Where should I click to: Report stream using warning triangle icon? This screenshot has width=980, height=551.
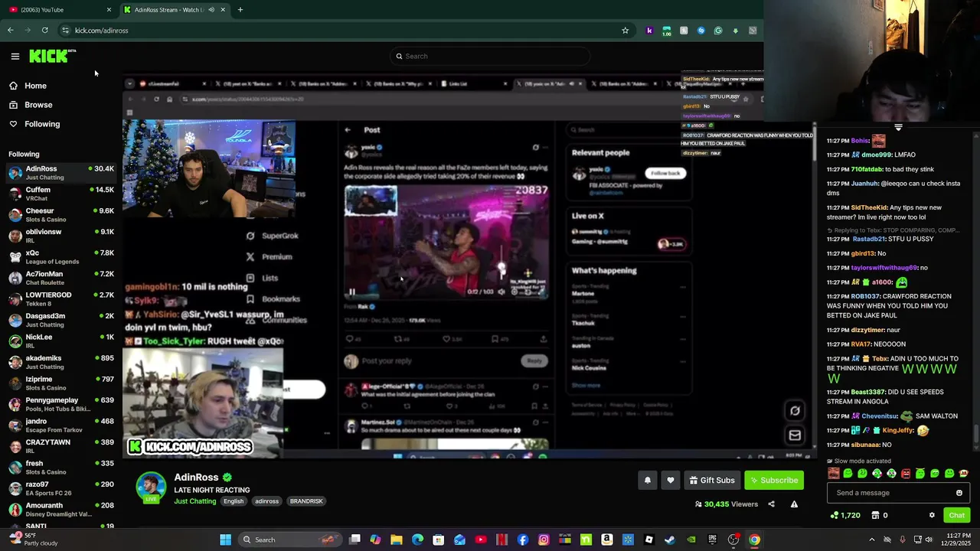[794, 504]
